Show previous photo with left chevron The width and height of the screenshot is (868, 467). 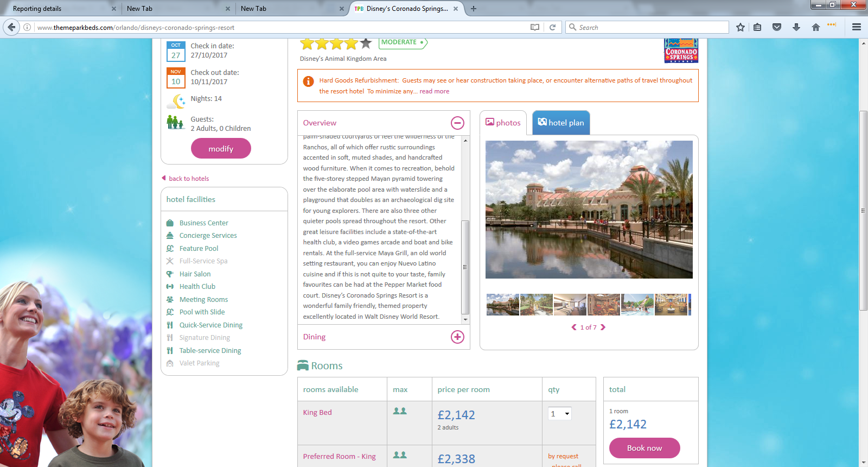(574, 327)
